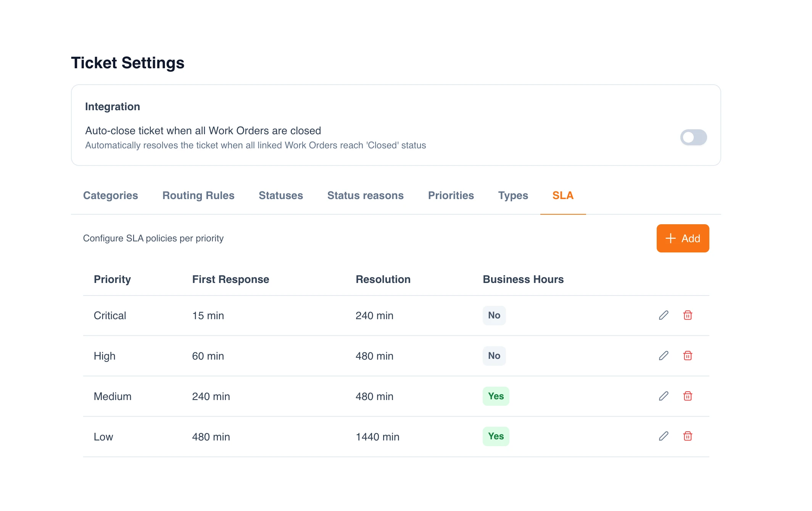Viewport: 812px width, 511px height.
Task: Click the 'Critical' priority cell
Action: point(110,316)
